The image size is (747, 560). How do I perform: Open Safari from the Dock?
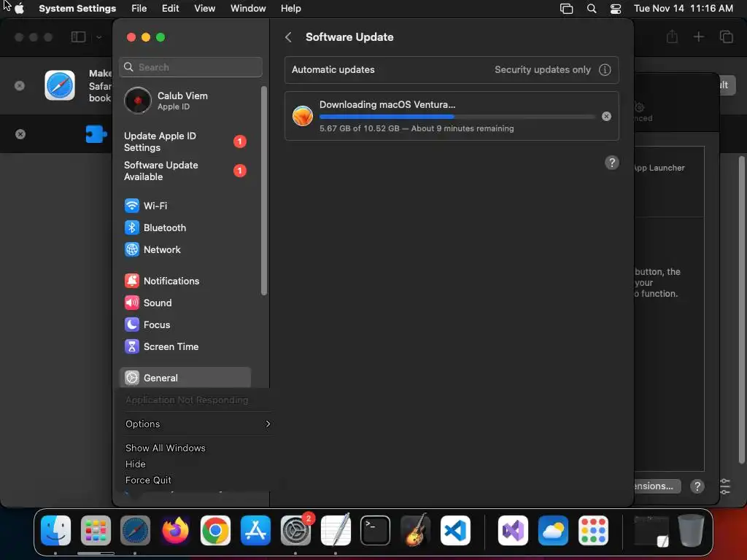(135, 530)
